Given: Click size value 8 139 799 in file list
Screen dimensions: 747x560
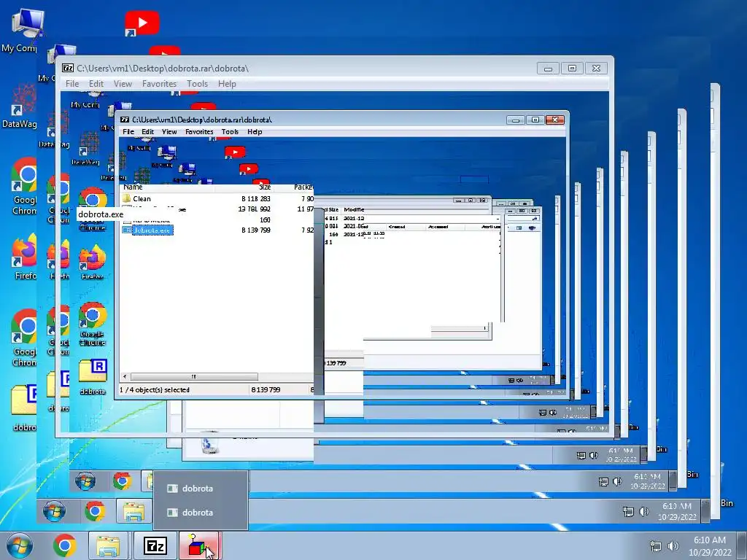Looking at the screenshot, I should point(255,230).
